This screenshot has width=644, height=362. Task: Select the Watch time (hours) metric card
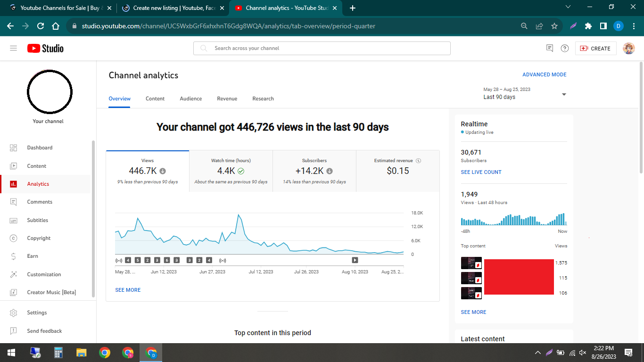pyautogui.click(x=231, y=171)
